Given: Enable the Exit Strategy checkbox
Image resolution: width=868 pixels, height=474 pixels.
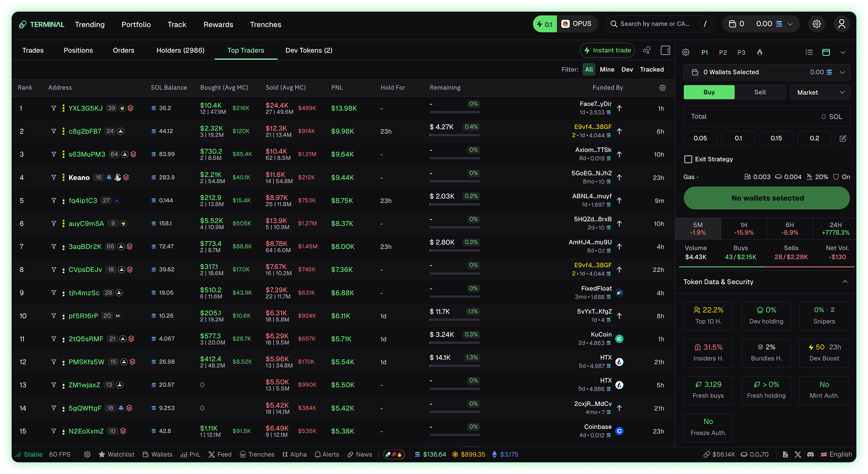Looking at the screenshot, I should 688,159.
